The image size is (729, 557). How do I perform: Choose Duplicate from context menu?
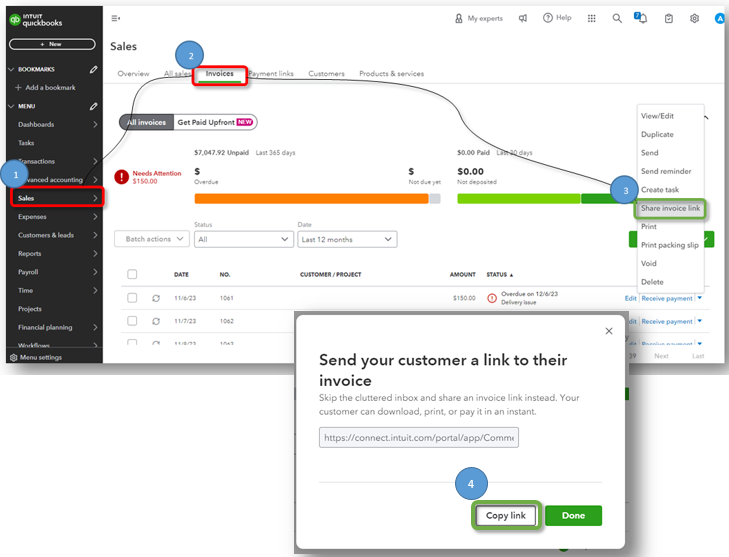tap(657, 134)
